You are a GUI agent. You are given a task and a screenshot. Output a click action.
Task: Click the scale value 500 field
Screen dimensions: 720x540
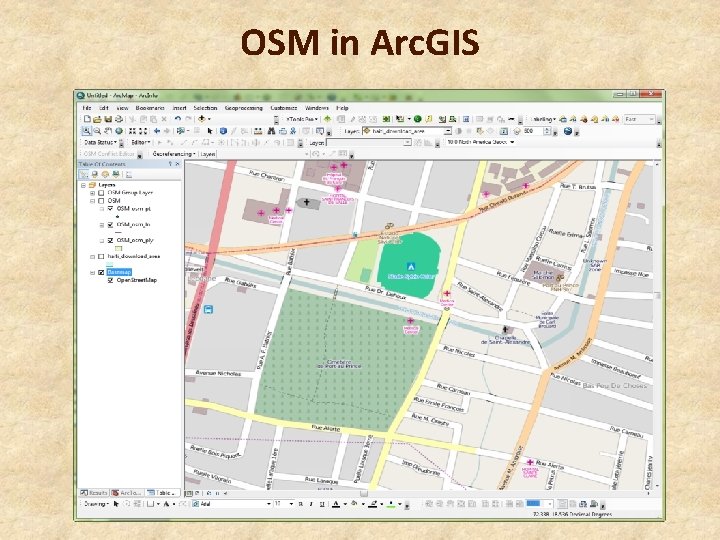tap(532, 131)
